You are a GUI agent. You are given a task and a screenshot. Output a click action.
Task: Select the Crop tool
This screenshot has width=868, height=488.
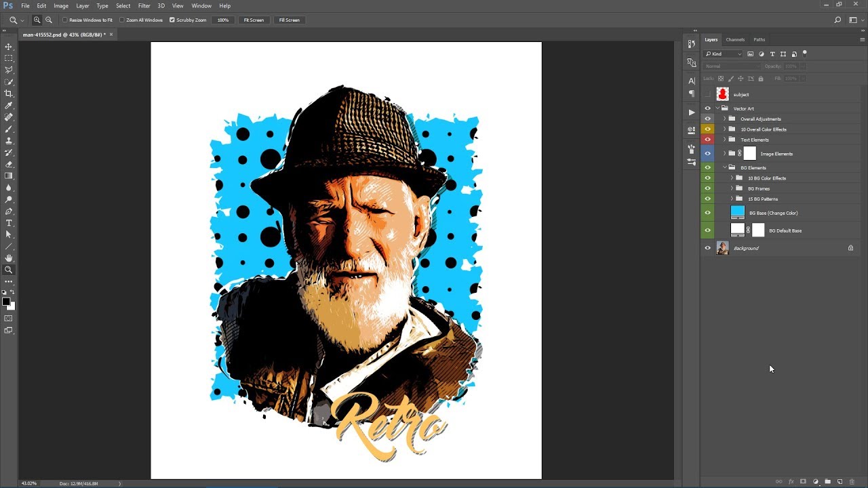pyautogui.click(x=9, y=94)
